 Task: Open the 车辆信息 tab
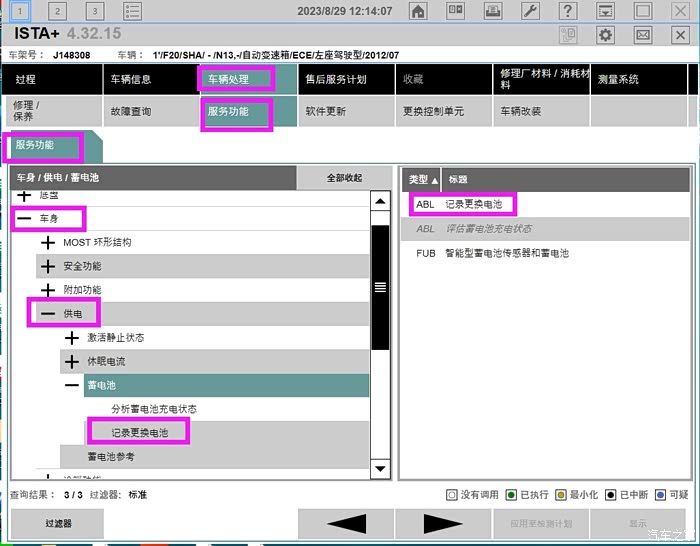150,79
